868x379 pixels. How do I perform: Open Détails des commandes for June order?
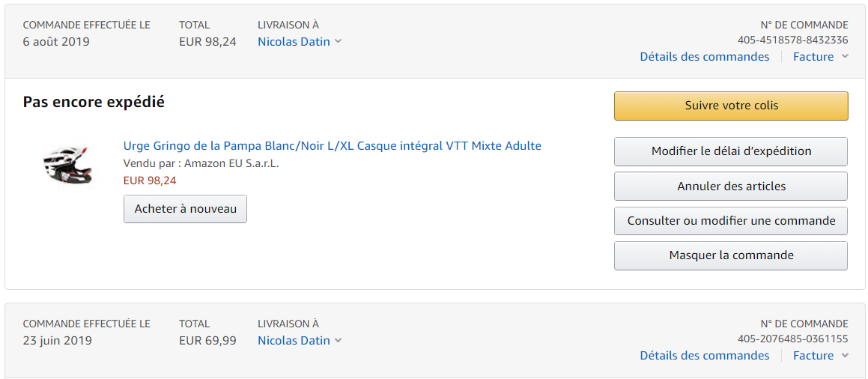pyautogui.click(x=704, y=355)
